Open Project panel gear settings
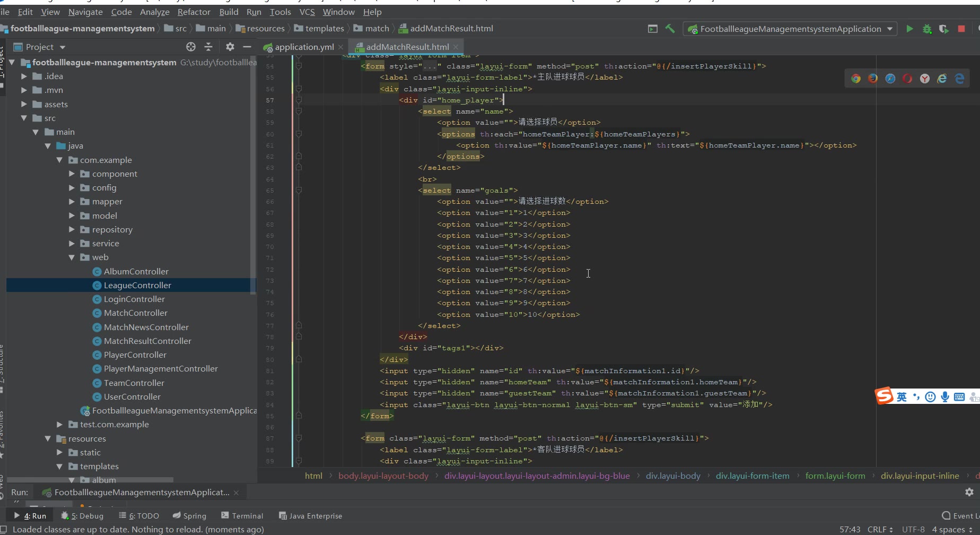The image size is (980, 535). coord(230,47)
